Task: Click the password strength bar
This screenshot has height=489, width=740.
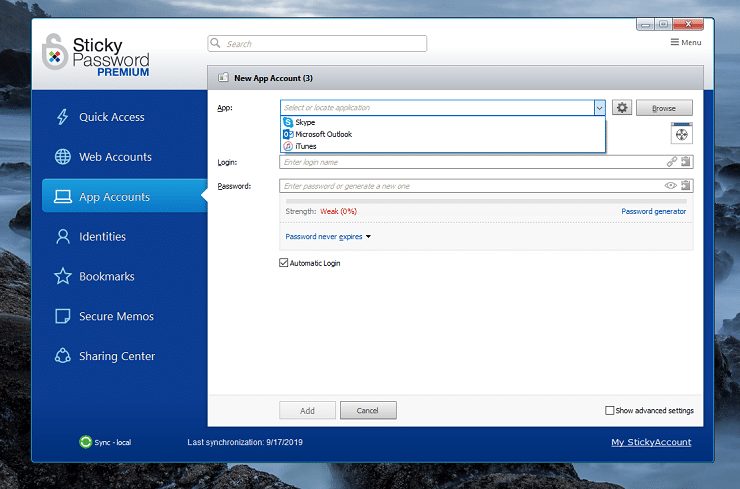Action: pos(485,201)
